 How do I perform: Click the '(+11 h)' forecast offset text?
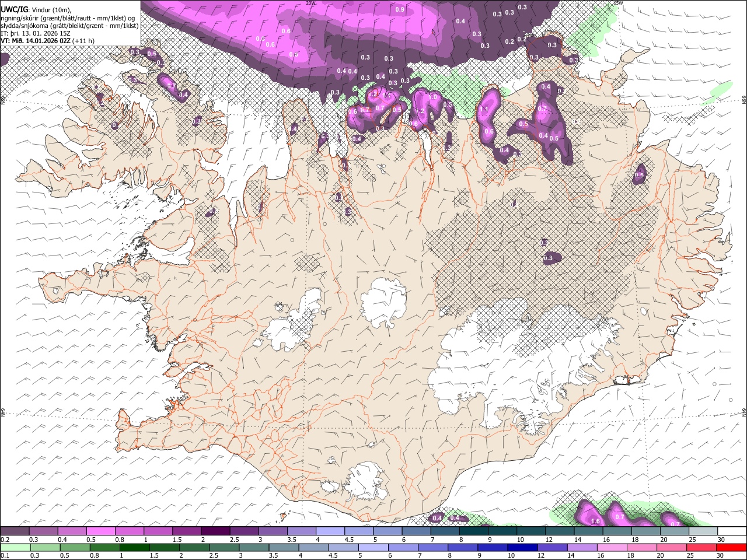coord(84,41)
